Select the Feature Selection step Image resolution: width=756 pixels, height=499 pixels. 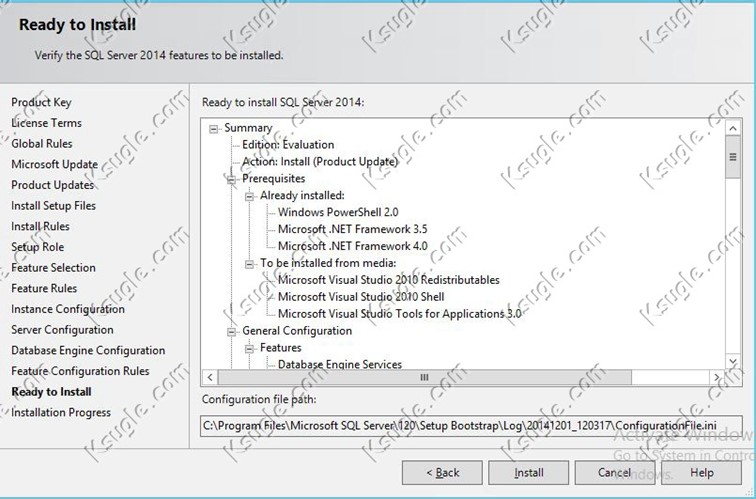pos(54,268)
